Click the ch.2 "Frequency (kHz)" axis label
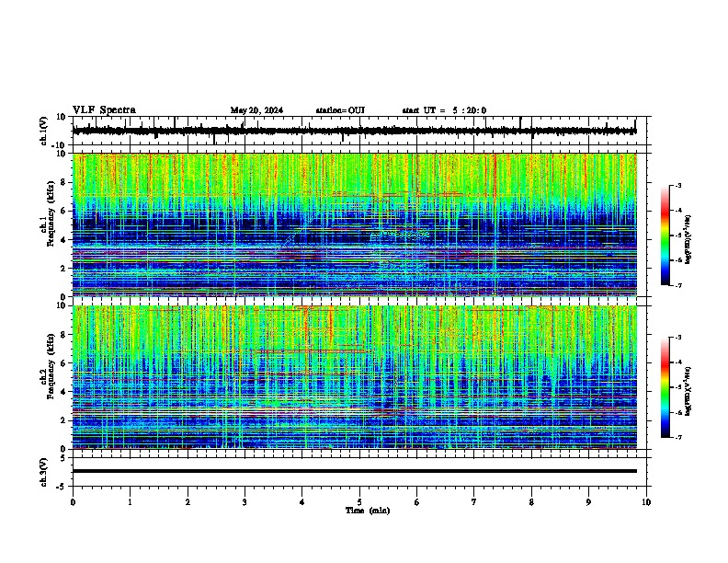 click(51, 366)
